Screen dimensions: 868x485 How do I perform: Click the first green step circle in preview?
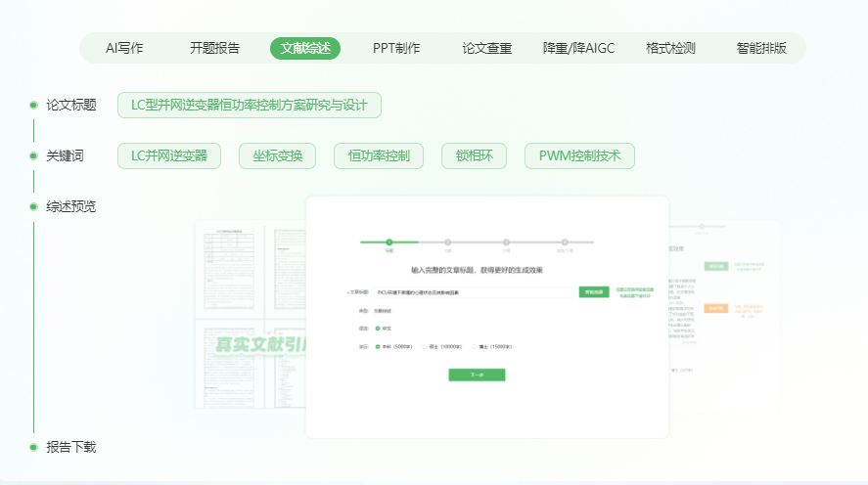[x=388, y=241]
